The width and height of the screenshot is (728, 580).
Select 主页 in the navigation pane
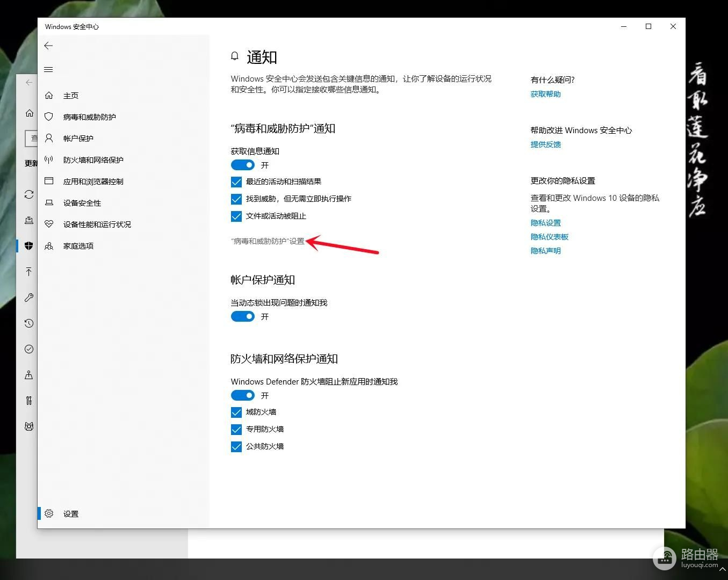point(71,96)
